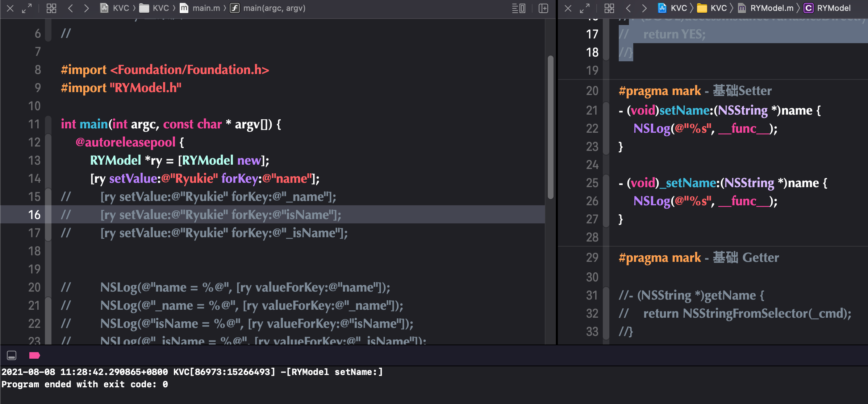Open KVC project in right jump bar
This screenshot has width=868, height=404.
click(673, 8)
